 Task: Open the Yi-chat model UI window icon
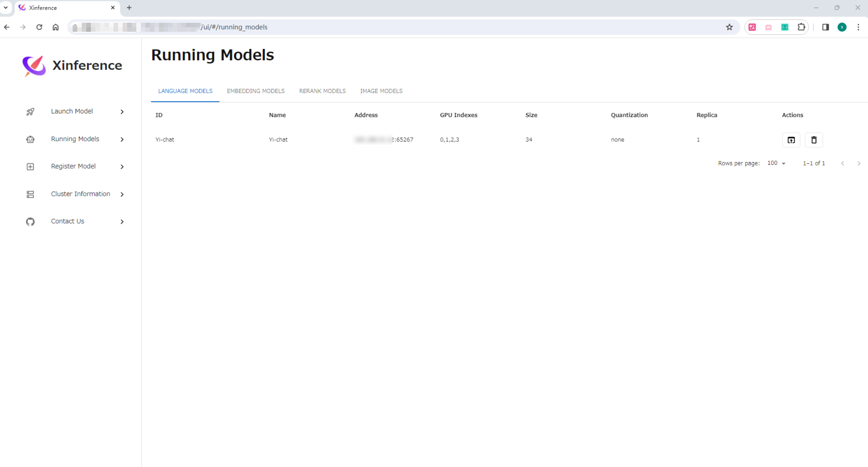click(791, 140)
